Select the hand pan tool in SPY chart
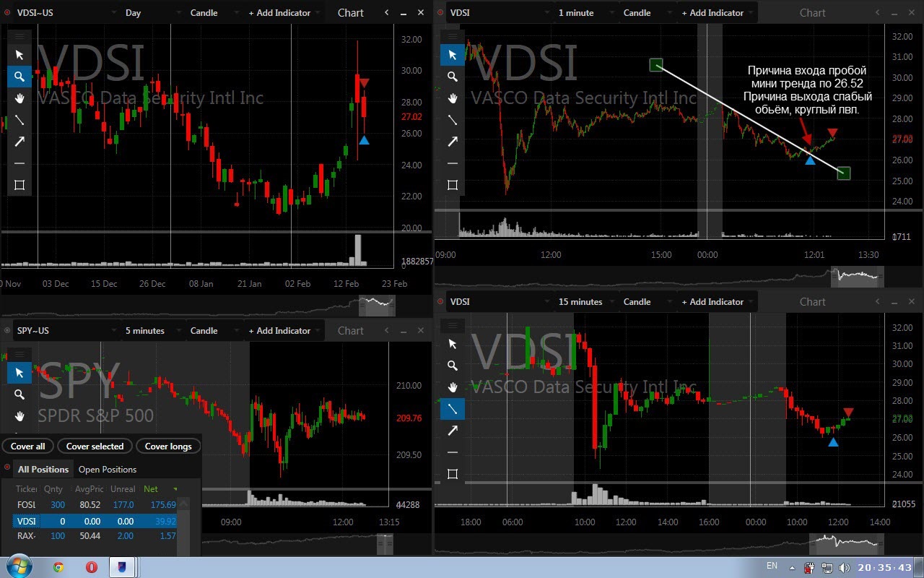 (x=19, y=416)
